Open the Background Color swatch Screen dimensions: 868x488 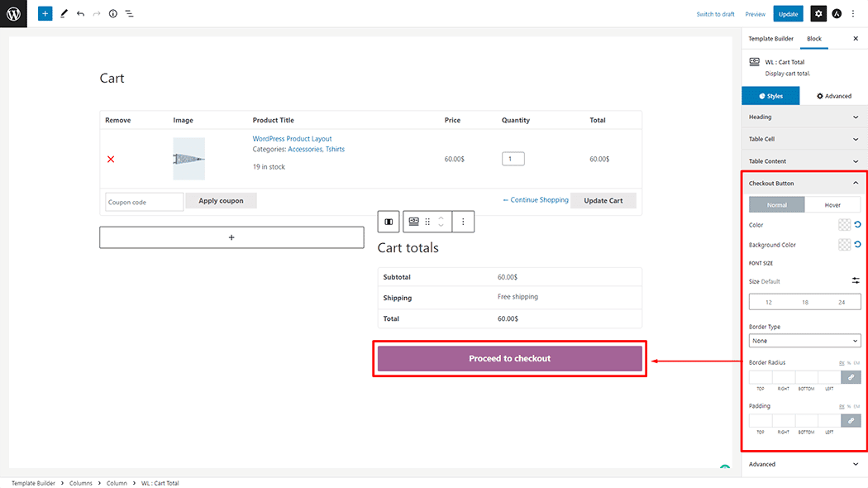pyautogui.click(x=844, y=245)
